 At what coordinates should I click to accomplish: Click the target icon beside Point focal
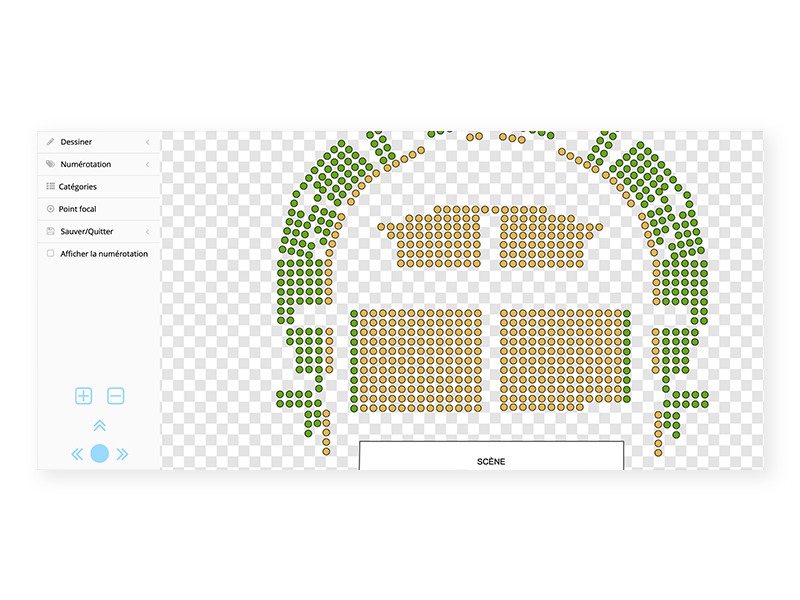click(x=50, y=209)
